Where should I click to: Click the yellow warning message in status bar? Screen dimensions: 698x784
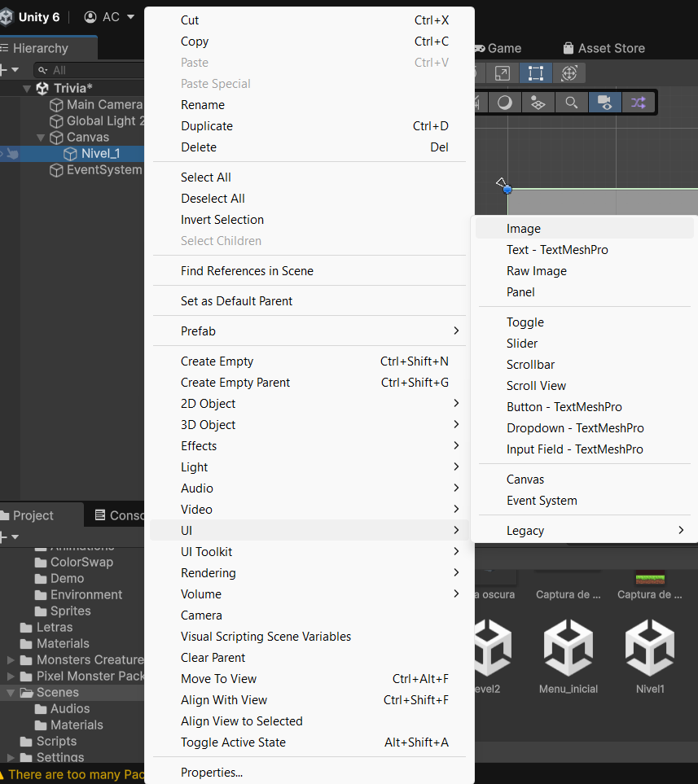click(72, 774)
